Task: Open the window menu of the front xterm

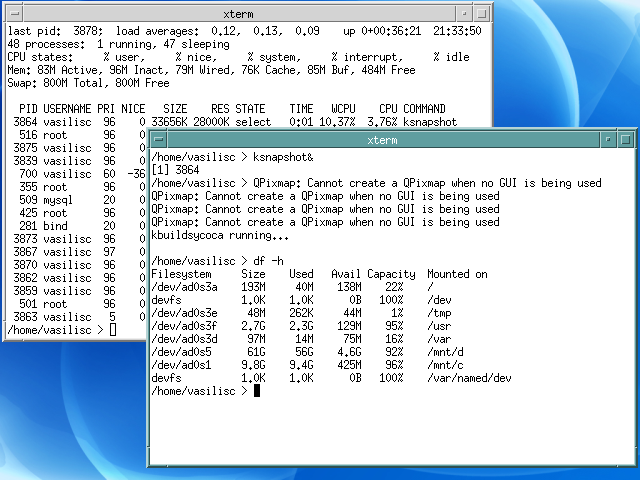Action: 159,140
